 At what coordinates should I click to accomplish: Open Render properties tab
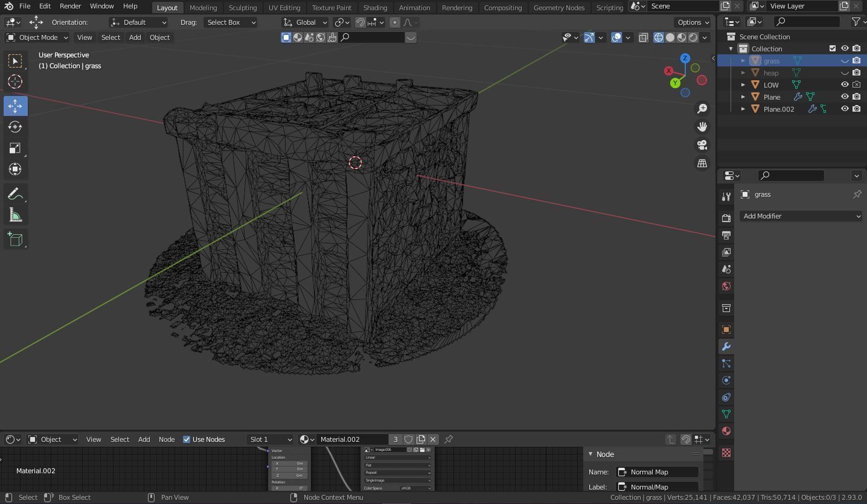pyautogui.click(x=726, y=218)
